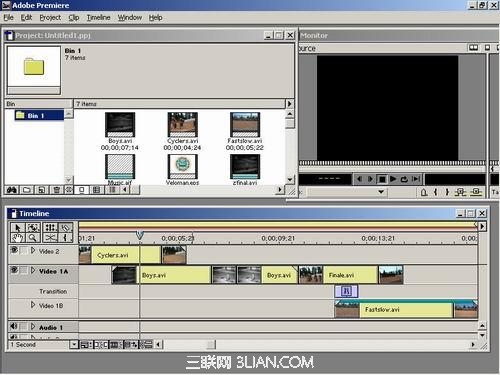The image size is (500, 375).
Task: Stop playback in the Monitor
Action: [x=382, y=179]
